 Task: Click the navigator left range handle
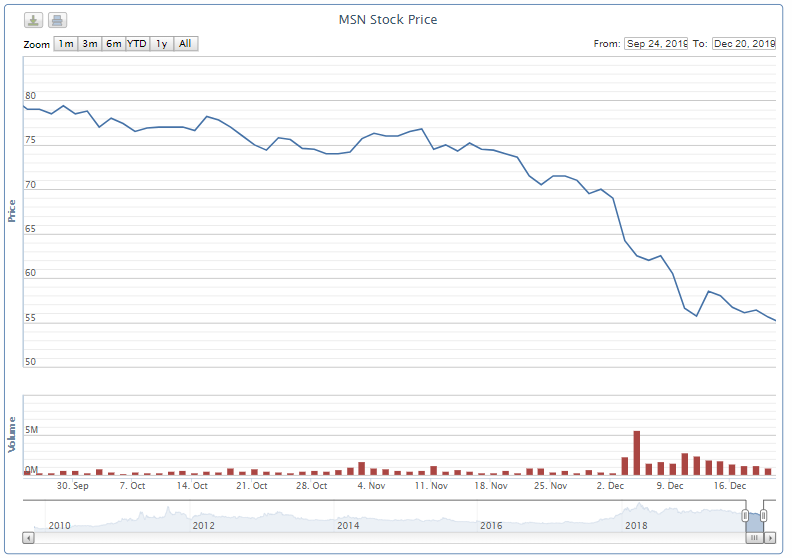coord(746,516)
